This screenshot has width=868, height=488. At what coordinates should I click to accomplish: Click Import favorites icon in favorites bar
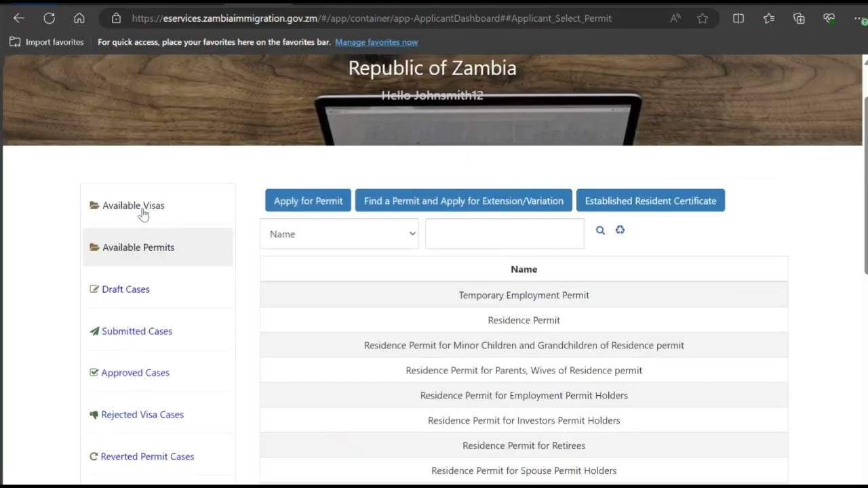tap(15, 42)
